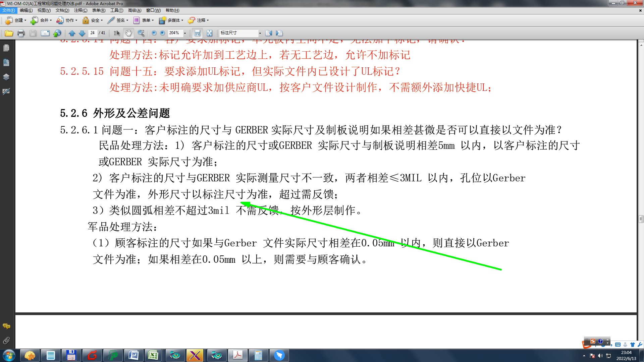
Task: Click the Marquee Zoom magnifier tool
Action: pyautogui.click(x=141, y=33)
